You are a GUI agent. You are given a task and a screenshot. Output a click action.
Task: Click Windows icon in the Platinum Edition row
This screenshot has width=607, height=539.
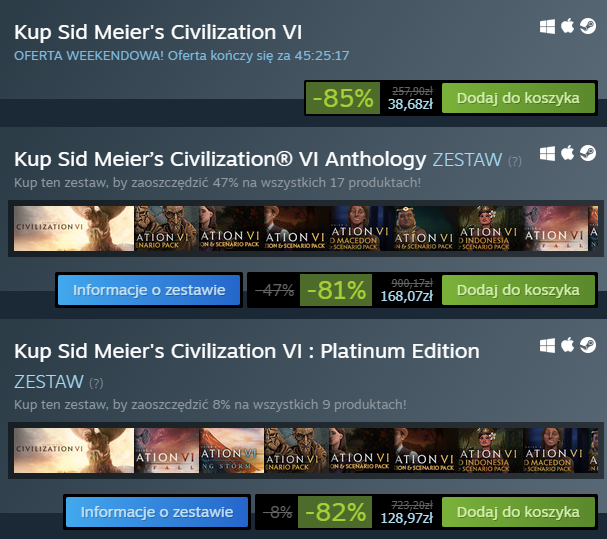pyautogui.click(x=548, y=345)
